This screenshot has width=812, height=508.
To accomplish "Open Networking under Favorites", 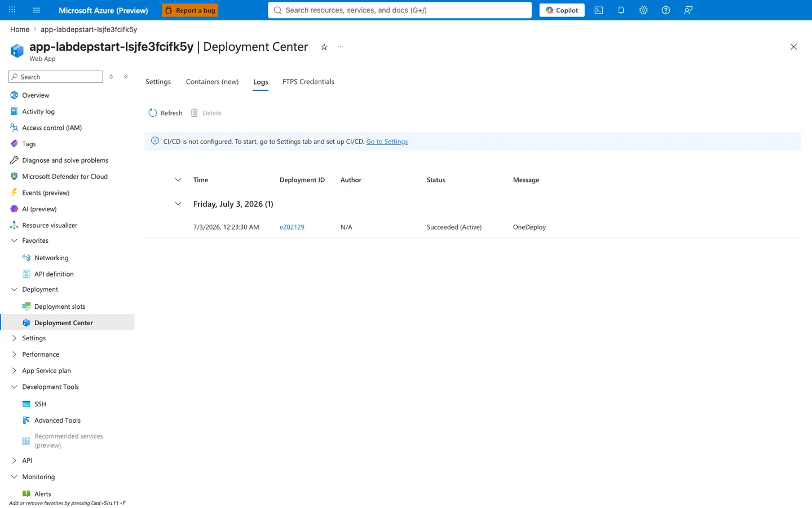I will tap(51, 258).
